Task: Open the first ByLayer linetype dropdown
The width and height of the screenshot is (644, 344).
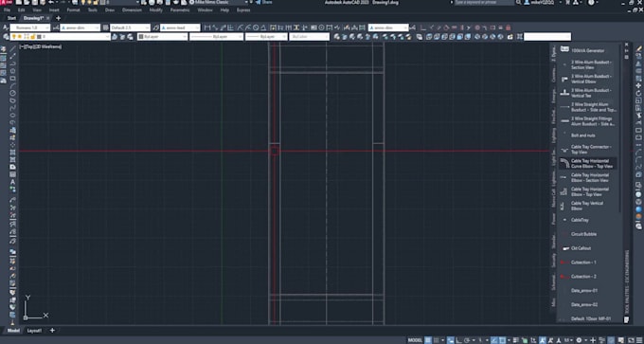Action: click(x=217, y=37)
